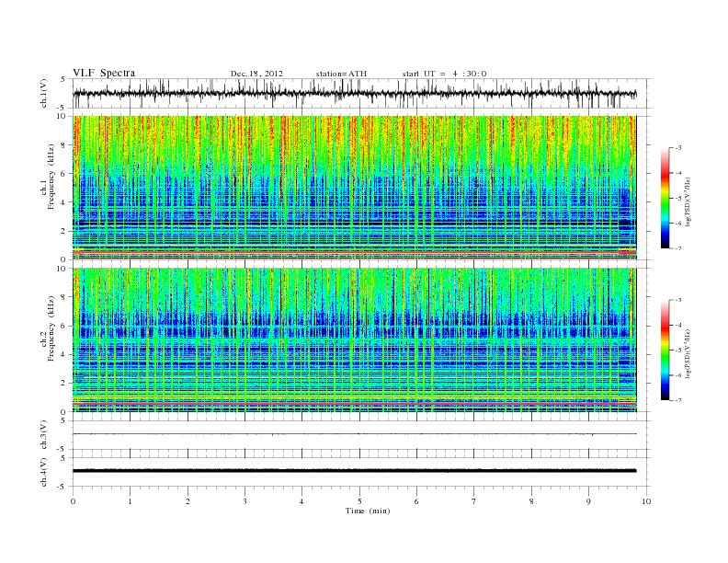Screen dimensions: 728x563
Task: Click the ch.2 spectrogram panel
Action: point(354,340)
